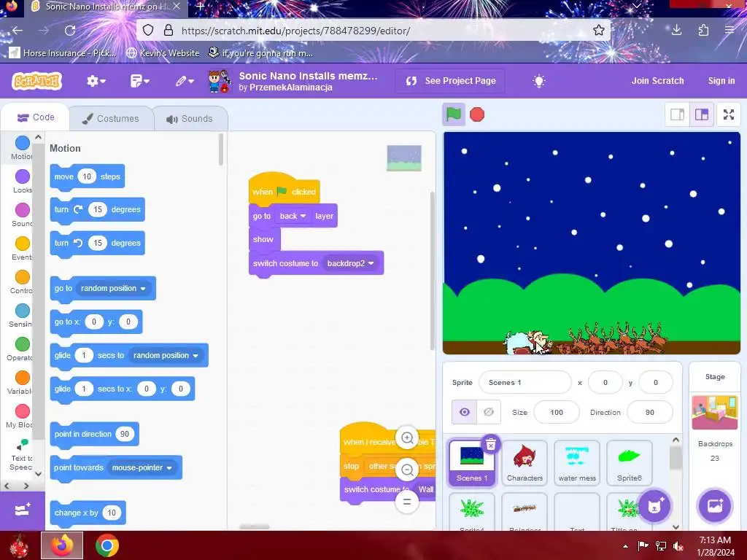
Task: Select the water mess sprite thumbnail
Action: click(577, 463)
